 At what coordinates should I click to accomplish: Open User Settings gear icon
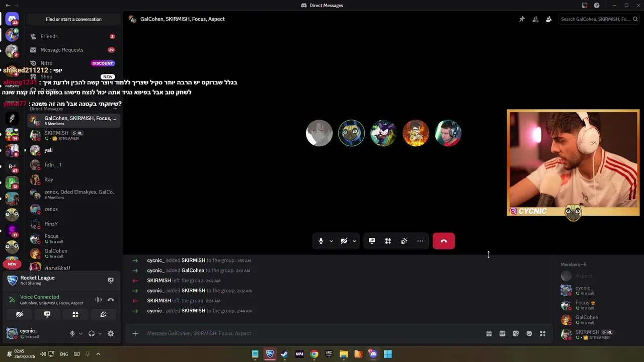[x=111, y=334]
